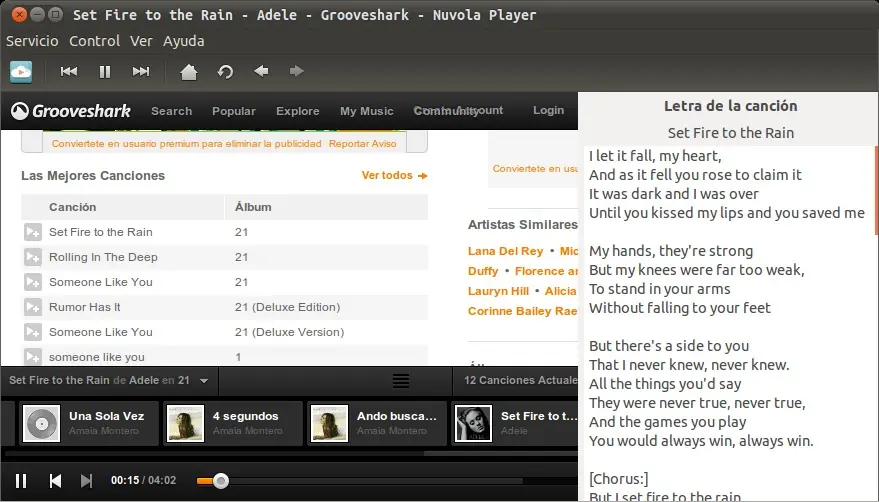Select Adele Set Fire queue thumbnail
This screenshot has width=879, height=502.
[474, 423]
